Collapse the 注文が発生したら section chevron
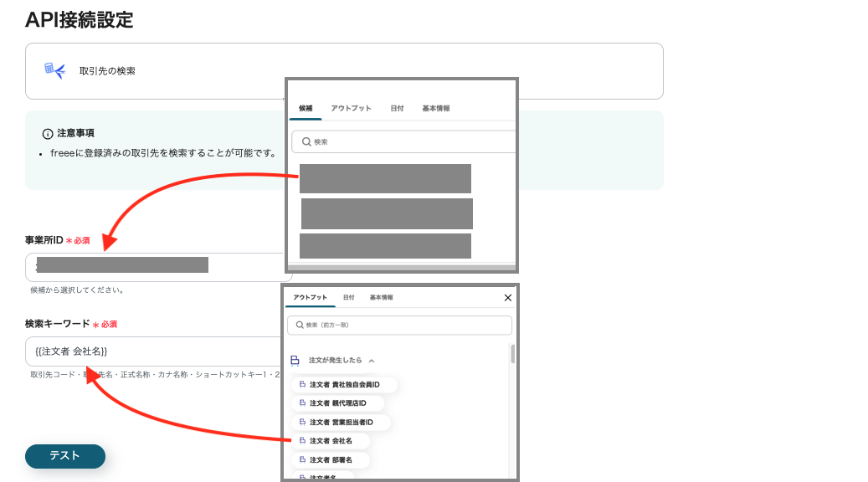 [372, 361]
